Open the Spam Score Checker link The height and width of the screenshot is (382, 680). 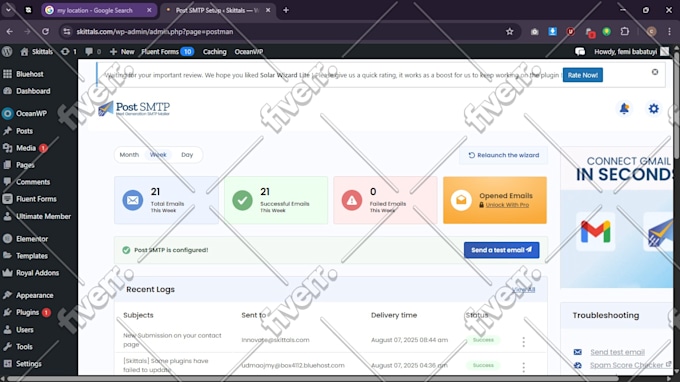[627, 365]
